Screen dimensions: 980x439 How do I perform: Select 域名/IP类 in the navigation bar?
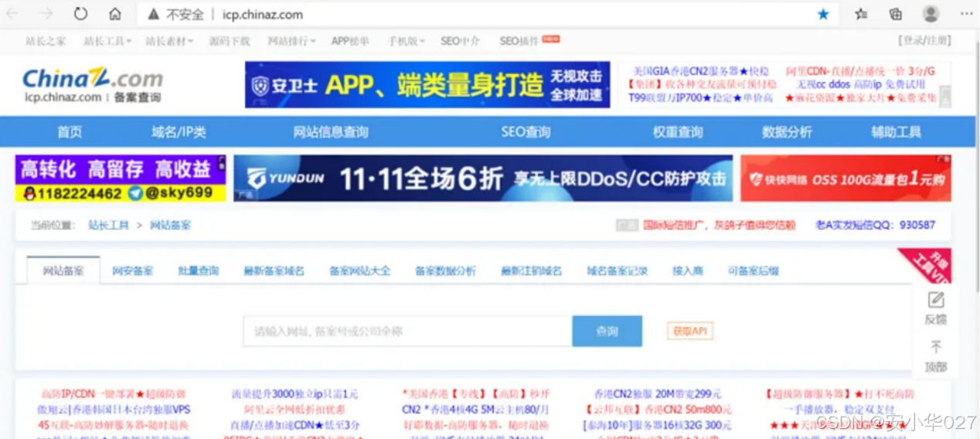(x=179, y=132)
